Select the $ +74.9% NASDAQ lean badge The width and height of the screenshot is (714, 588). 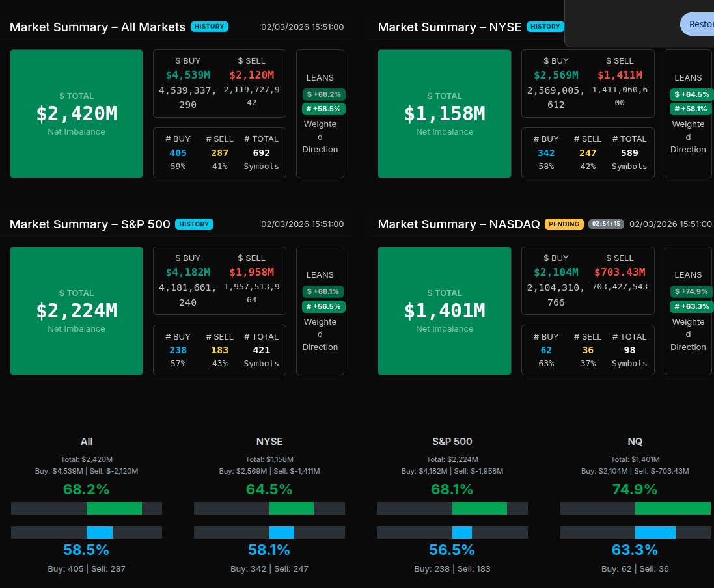[x=692, y=291]
